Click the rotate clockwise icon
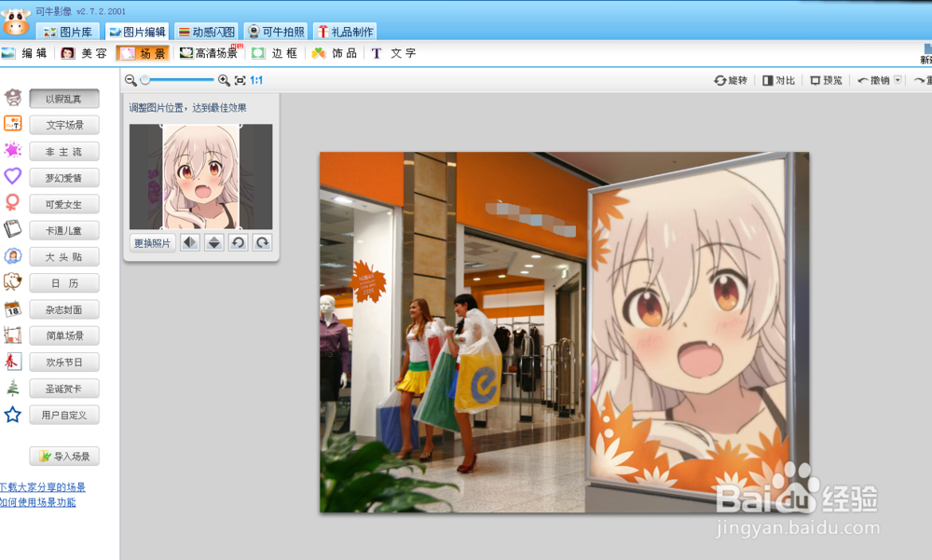Image resolution: width=932 pixels, height=560 pixels. [x=262, y=242]
